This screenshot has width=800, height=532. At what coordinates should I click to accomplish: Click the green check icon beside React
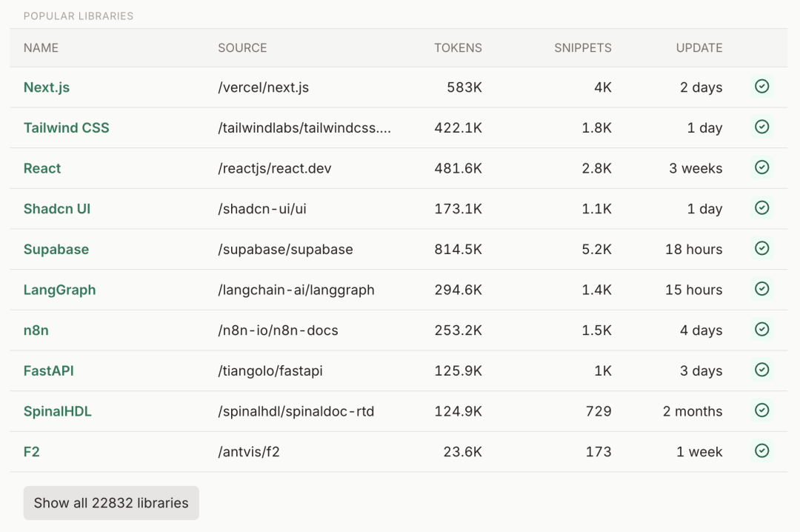pyautogui.click(x=761, y=167)
